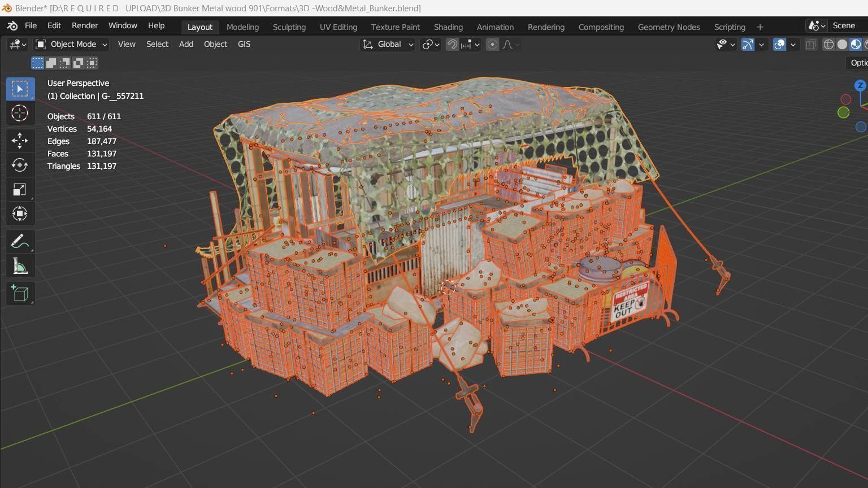Click the Blender logo menu icon
Image resolution: width=868 pixels, height=488 pixels.
(12, 25)
